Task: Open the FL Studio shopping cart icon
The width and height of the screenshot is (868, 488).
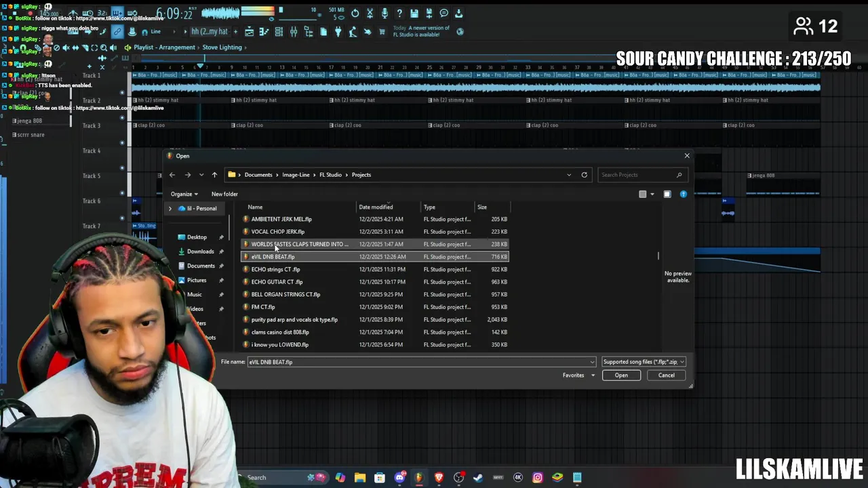Action: [x=382, y=32]
